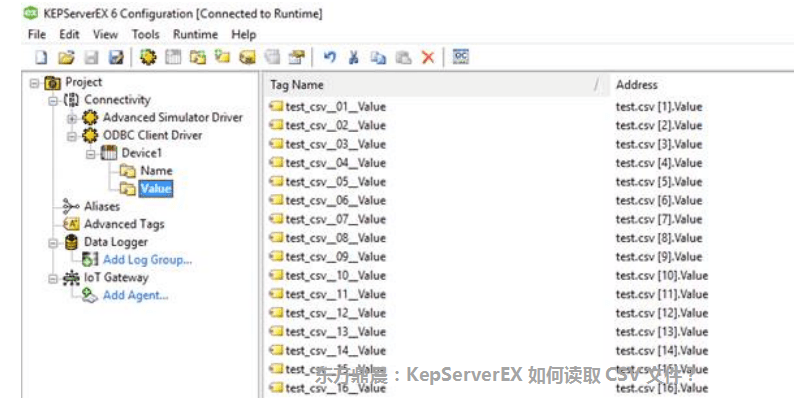Delete the selected item with the red X
794x414 pixels.
(428, 57)
